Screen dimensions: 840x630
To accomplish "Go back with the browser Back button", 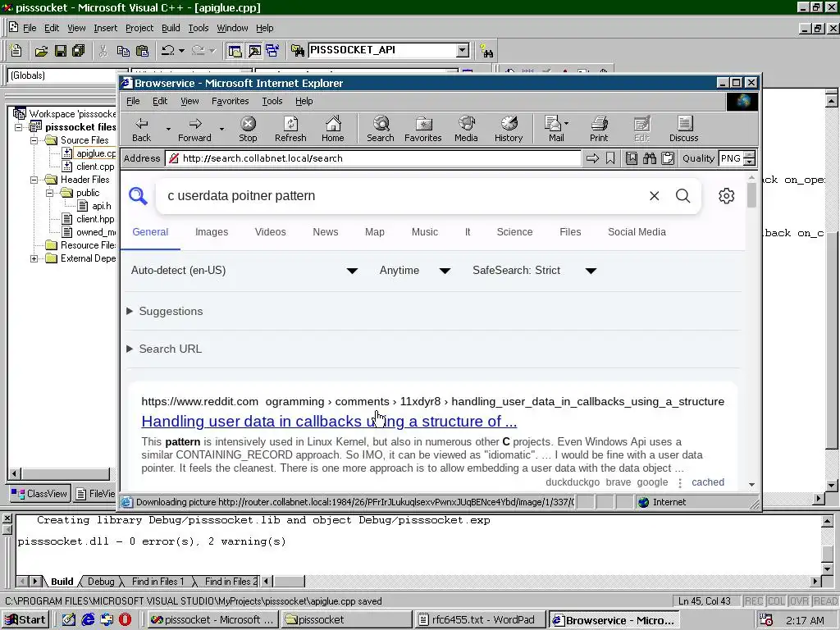I will pos(141,130).
